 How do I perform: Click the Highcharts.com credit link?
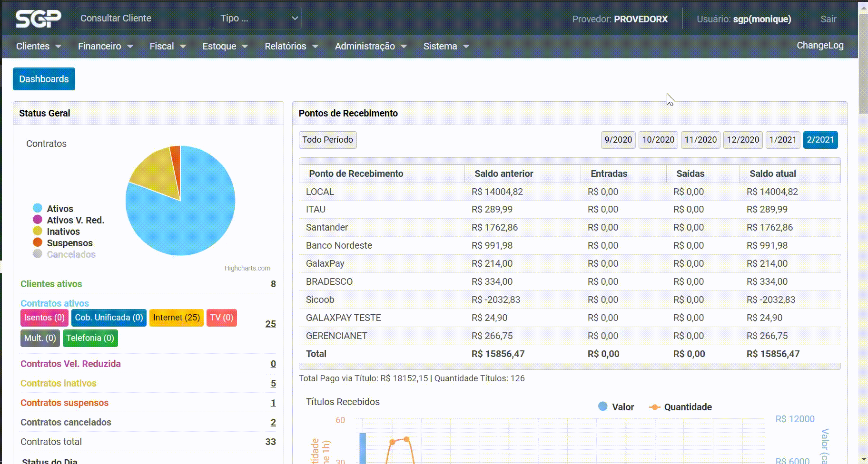[247, 268]
